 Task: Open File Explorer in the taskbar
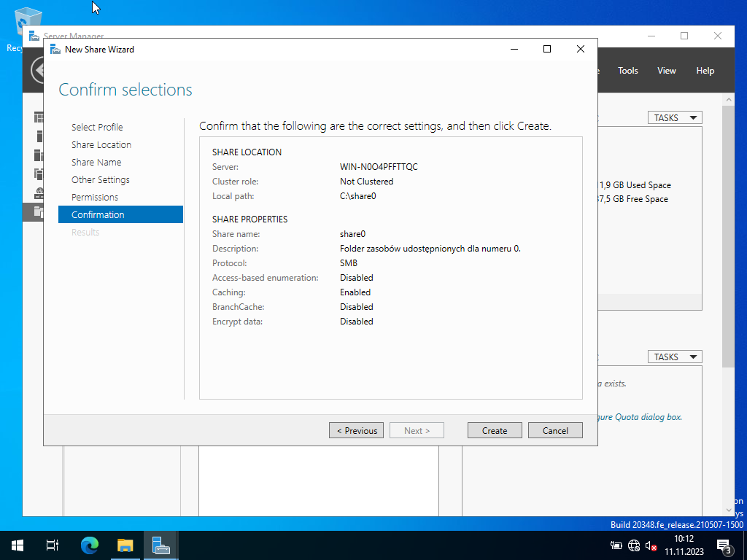click(125, 545)
